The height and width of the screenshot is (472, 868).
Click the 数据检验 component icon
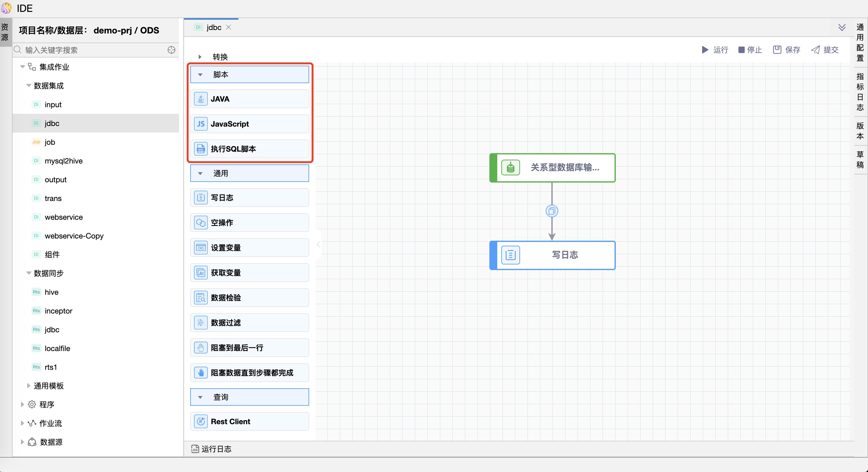click(x=201, y=298)
